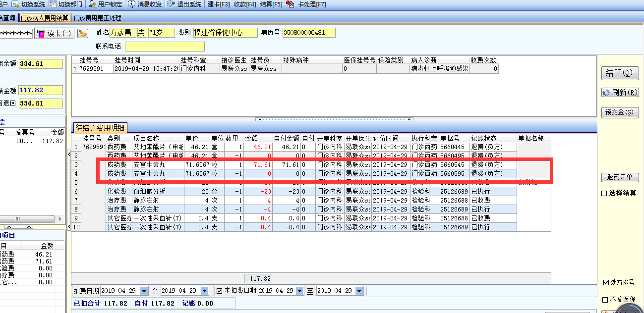
Task: Click the 刷新(R) refresh button
Action: [x=620, y=93]
